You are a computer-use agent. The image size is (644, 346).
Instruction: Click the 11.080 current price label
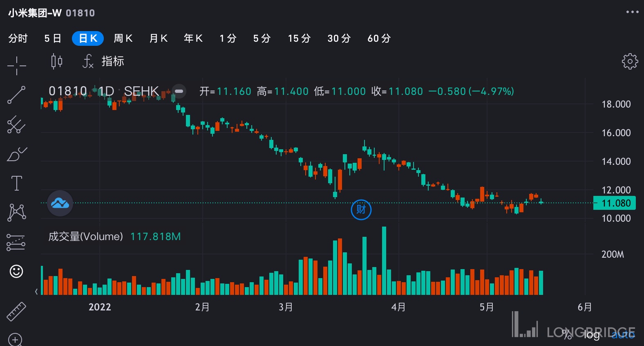click(614, 203)
